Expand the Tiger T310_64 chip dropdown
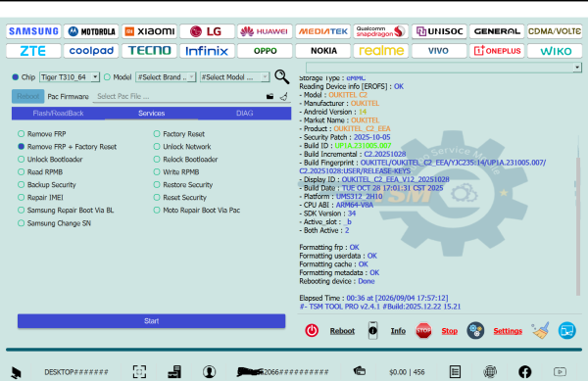Viewport: 588px width, 381px height. coord(70,77)
